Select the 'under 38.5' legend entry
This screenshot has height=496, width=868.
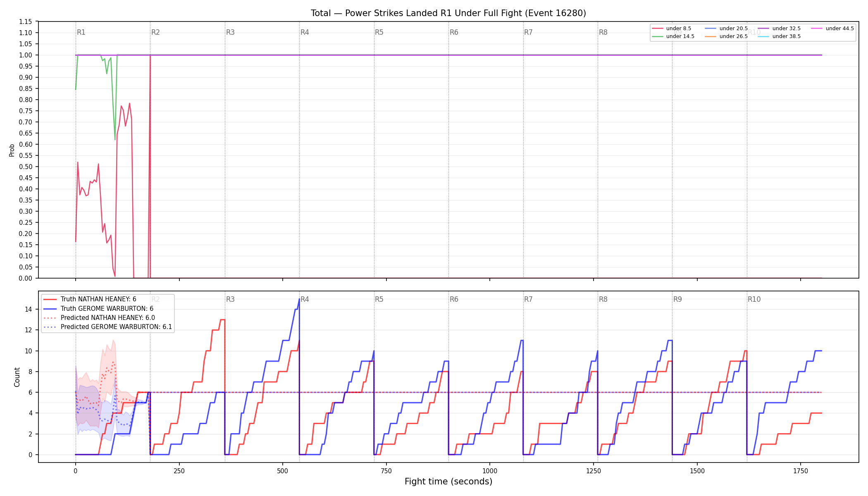pos(780,36)
